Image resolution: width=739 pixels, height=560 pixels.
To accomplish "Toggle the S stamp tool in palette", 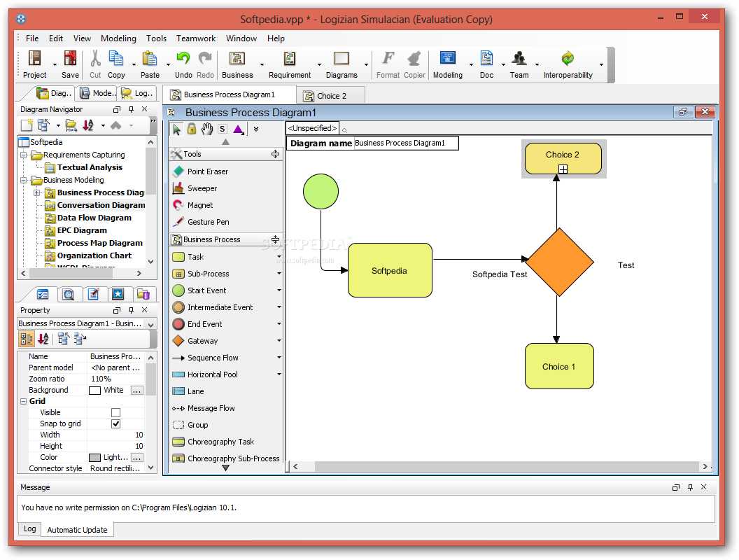I will (x=223, y=129).
